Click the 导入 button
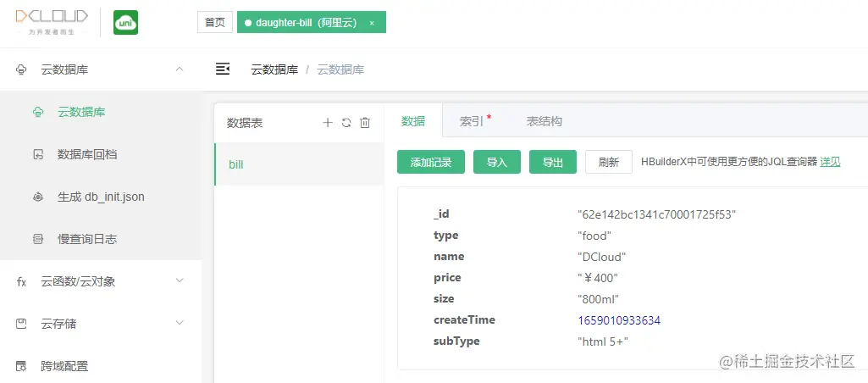 coord(497,162)
